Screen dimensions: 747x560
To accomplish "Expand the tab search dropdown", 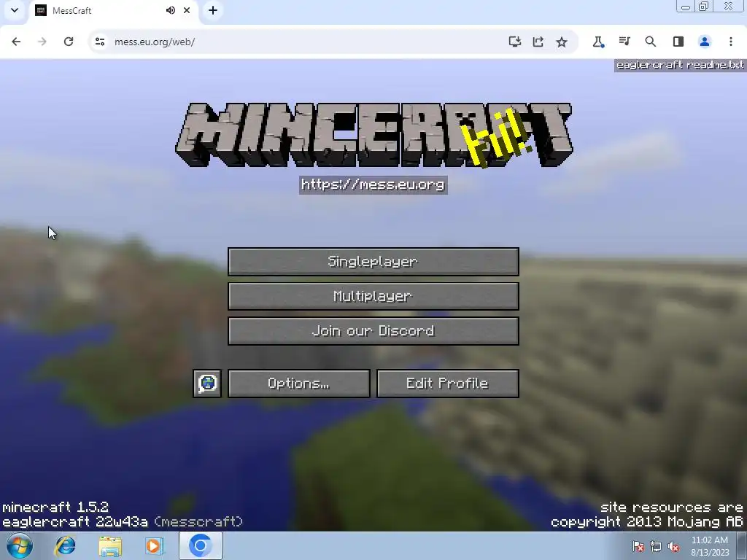I will (15, 10).
